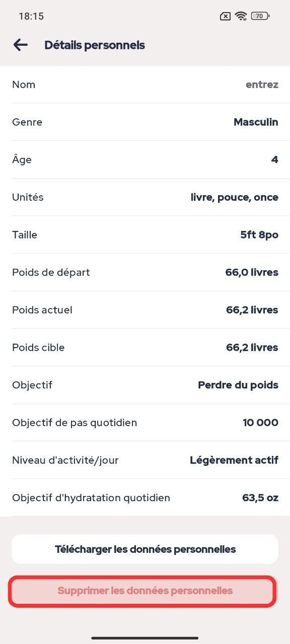Click Télécharger les données personnelles button
This screenshot has height=644, width=290.
point(145,549)
